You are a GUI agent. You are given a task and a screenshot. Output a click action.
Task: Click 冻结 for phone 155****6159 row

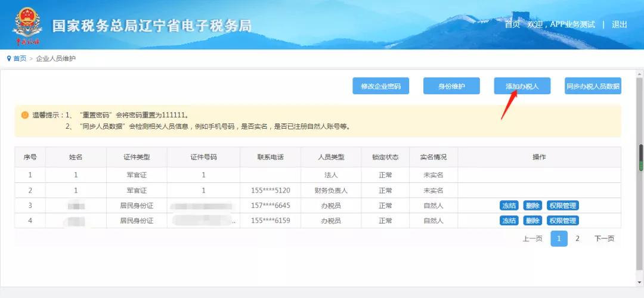(509, 221)
